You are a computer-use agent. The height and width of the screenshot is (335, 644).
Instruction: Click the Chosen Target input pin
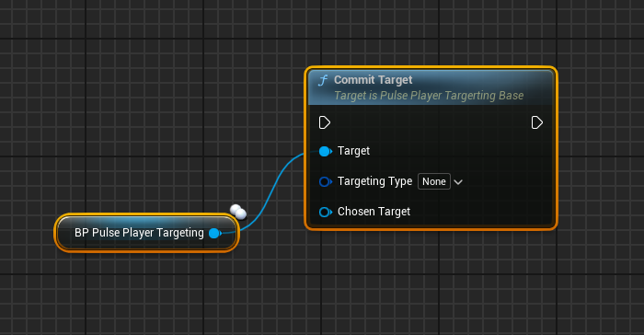326,212
